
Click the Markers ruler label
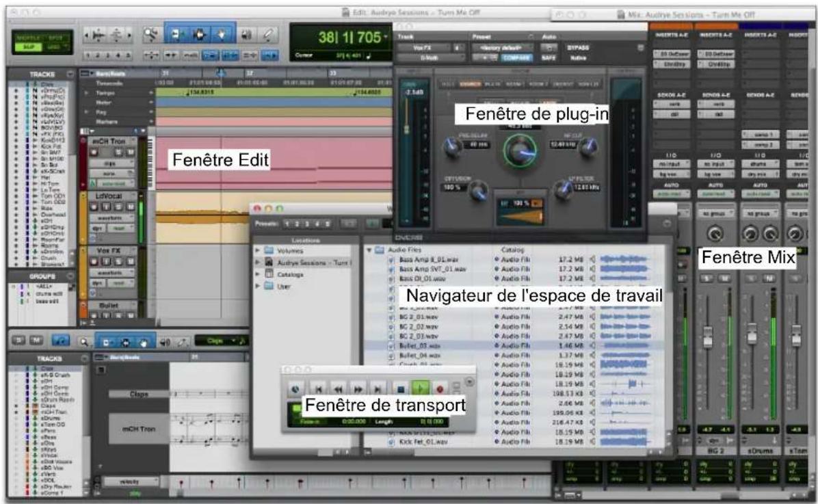pyautogui.click(x=107, y=122)
